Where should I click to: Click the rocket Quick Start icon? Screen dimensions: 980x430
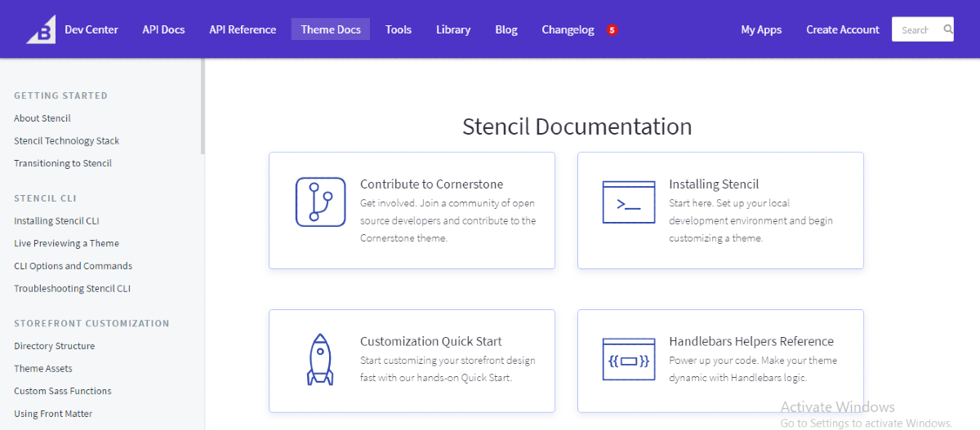319,359
